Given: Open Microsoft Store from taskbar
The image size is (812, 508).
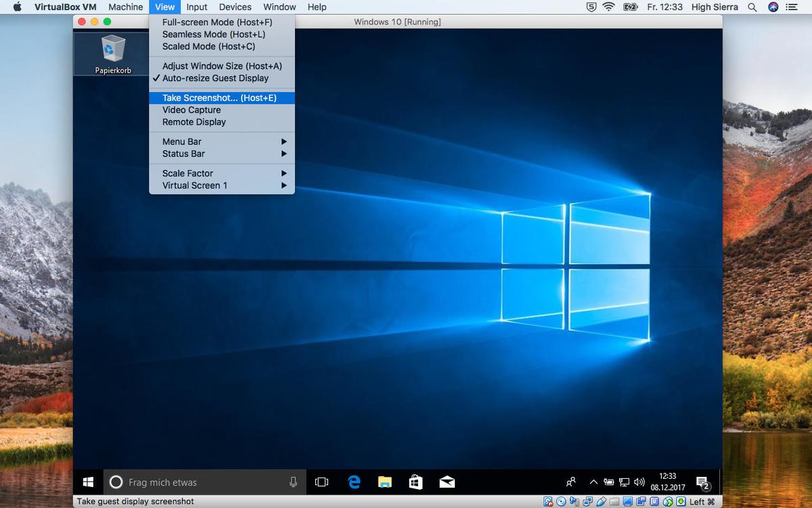Looking at the screenshot, I should pyautogui.click(x=415, y=482).
